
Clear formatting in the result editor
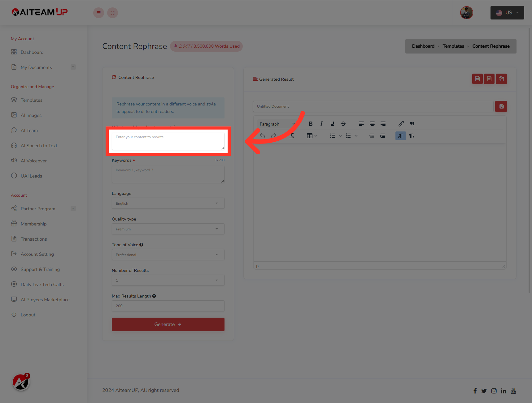(x=291, y=135)
